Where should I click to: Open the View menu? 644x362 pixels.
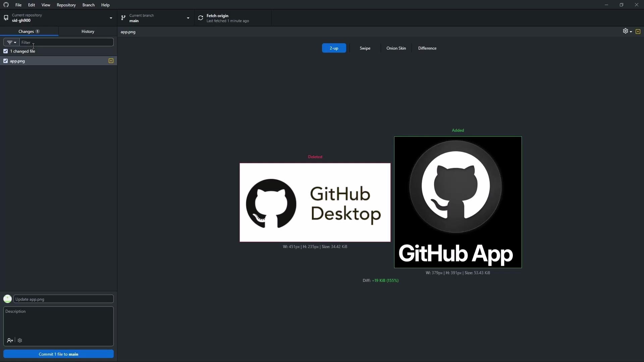(x=46, y=5)
